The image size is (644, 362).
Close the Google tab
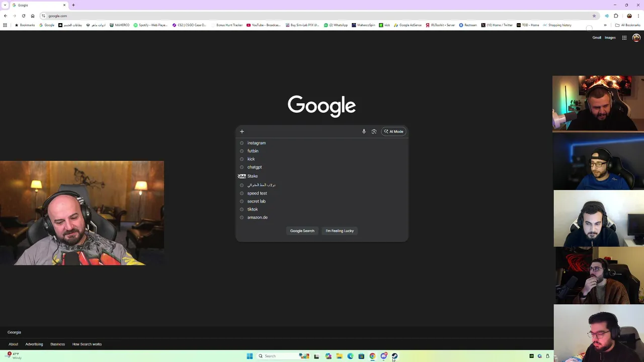64,5
